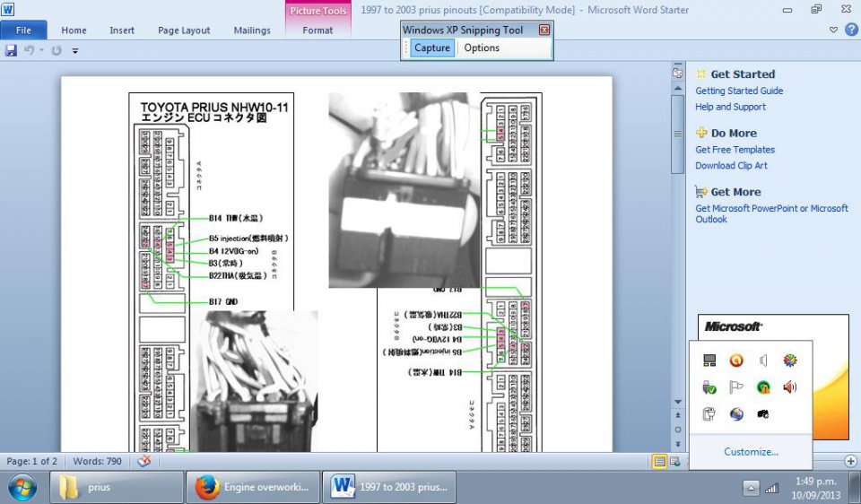Click the Redo icon in Quick Access Toolbar
This screenshot has width=861, height=504.
[56, 50]
